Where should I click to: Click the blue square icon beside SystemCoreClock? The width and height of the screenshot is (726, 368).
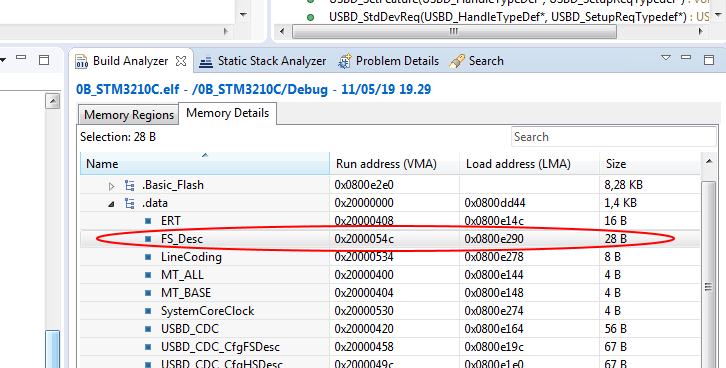[x=148, y=311]
